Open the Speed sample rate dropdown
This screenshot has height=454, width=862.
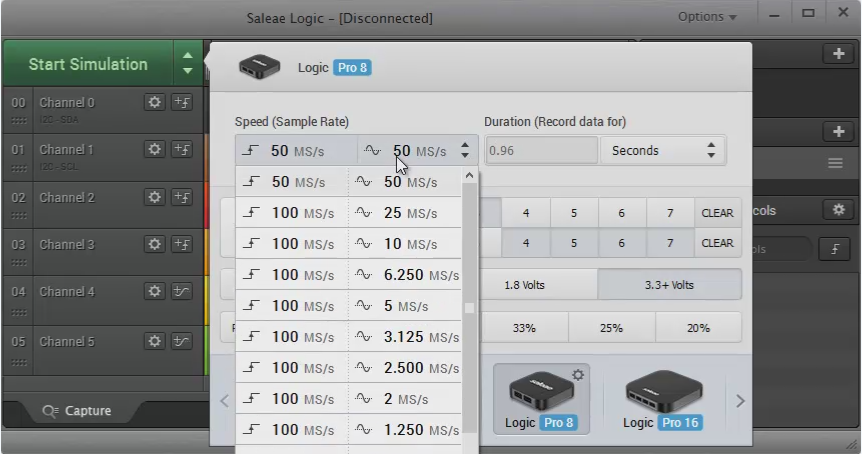click(355, 151)
